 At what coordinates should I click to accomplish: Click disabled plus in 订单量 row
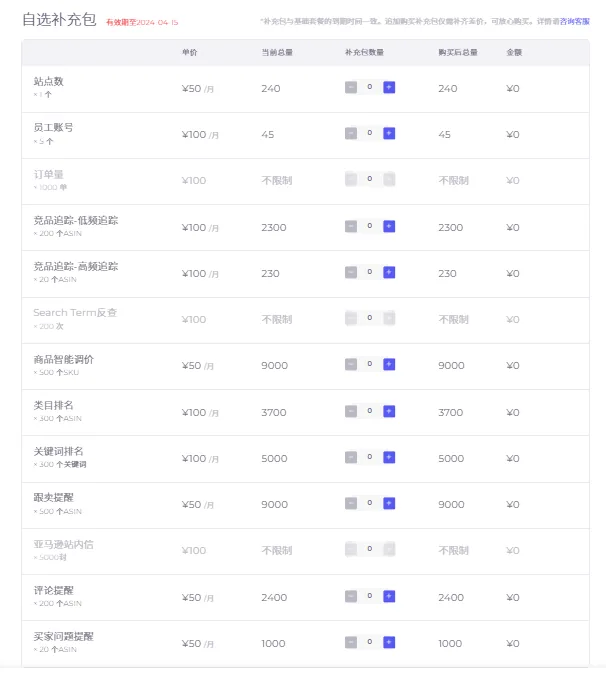[389, 179]
